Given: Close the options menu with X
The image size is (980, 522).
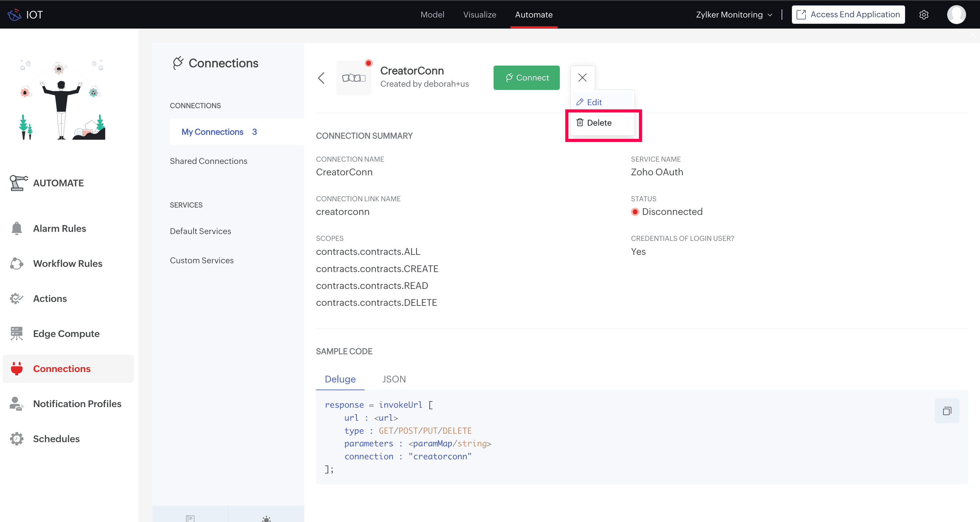Looking at the screenshot, I should coord(582,78).
